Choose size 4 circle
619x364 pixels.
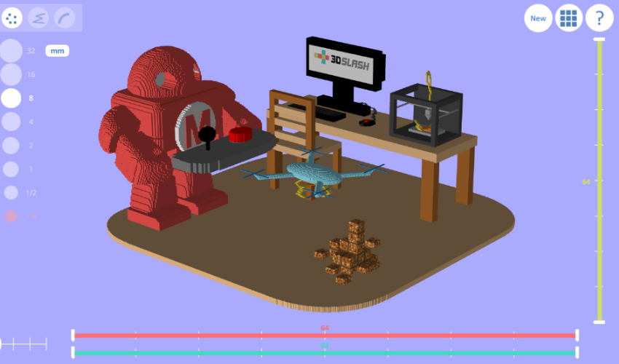(11, 122)
